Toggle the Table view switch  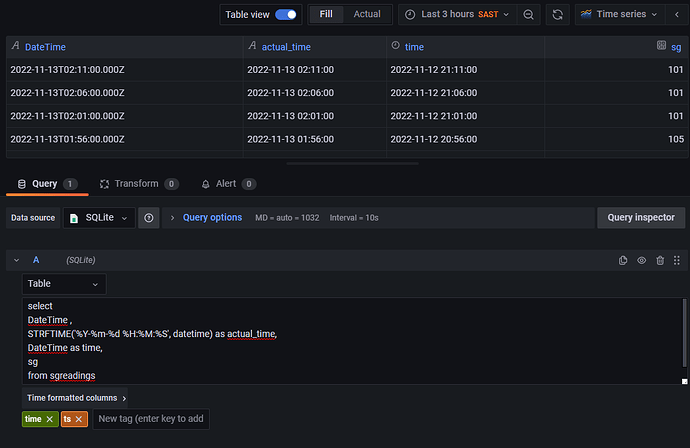[x=286, y=15]
